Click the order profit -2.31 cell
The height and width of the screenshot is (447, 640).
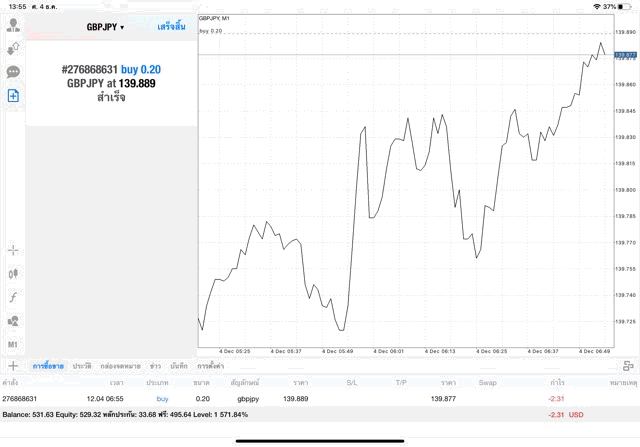pyautogui.click(x=556, y=399)
